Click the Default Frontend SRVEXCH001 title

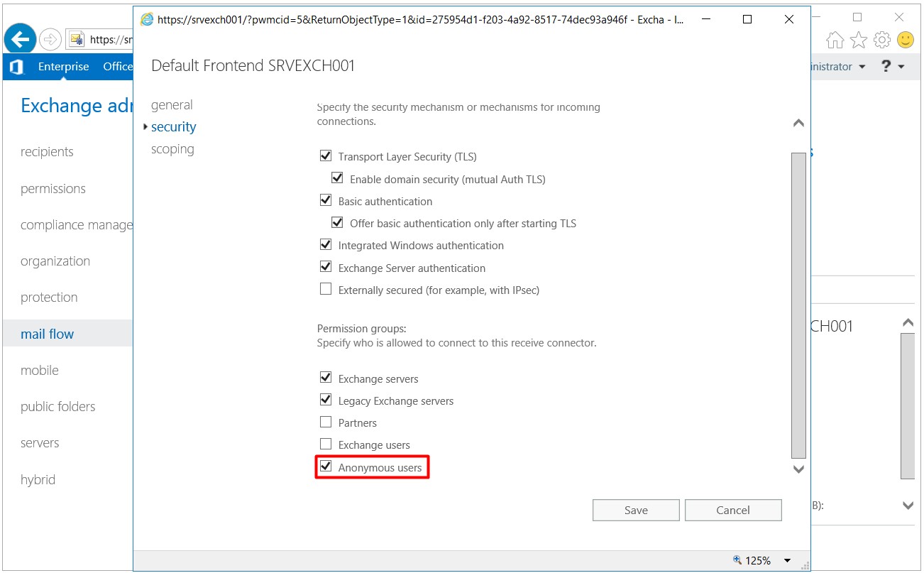point(253,66)
